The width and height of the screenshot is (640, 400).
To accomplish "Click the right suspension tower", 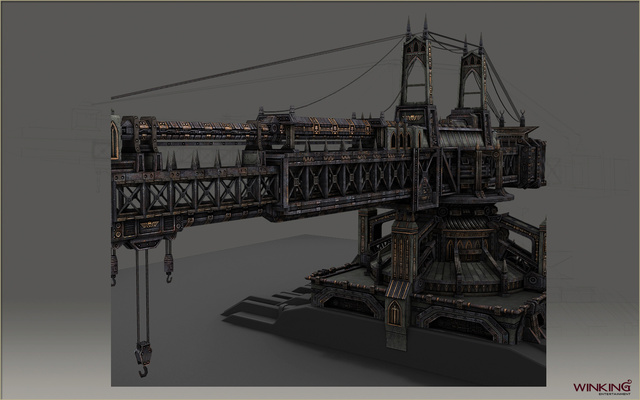I will click(x=471, y=84).
